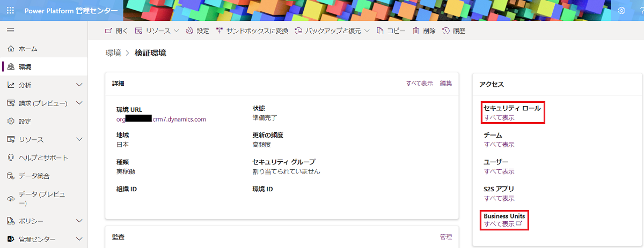The height and width of the screenshot is (248, 644).
Task: Expand the sidebar リソース chevron
Action: point(79,140)
